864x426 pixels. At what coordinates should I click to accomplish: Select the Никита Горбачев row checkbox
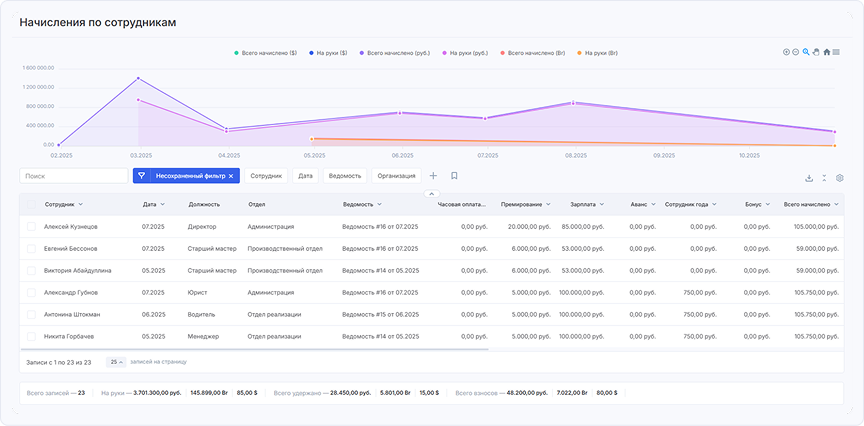(x=31, y=336)
